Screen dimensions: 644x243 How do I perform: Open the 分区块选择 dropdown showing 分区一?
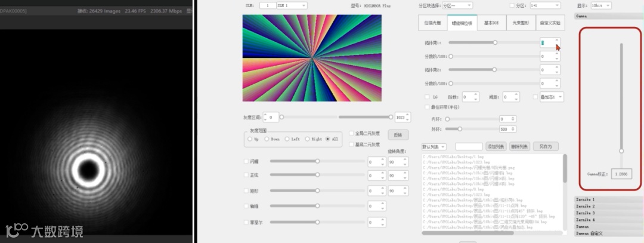pyautogui.click(x=457, y=5)
